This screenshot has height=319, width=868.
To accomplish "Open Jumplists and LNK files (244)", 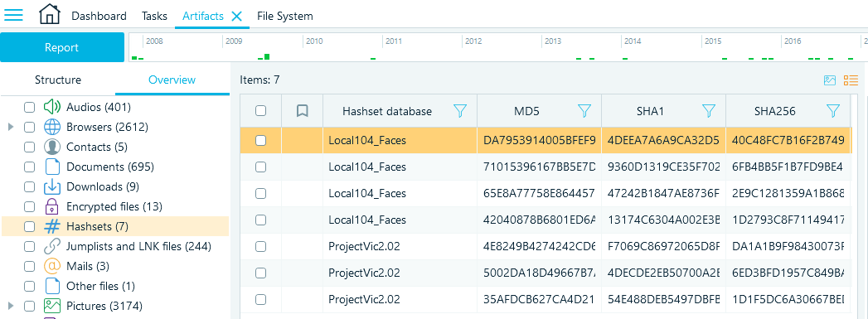I will pyautogui.click(x=139, y=247).
